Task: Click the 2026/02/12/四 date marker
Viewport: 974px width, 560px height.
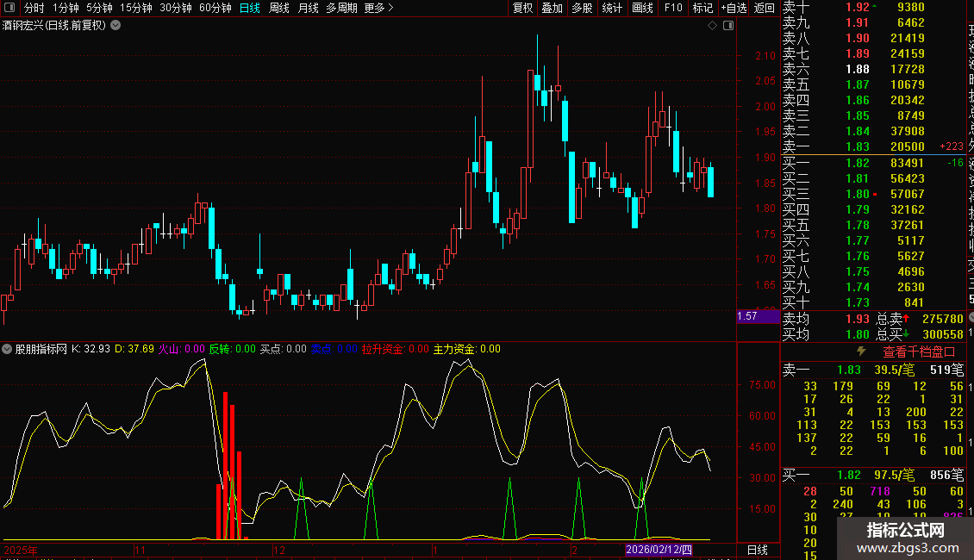Action: click(x=659, y=550)
